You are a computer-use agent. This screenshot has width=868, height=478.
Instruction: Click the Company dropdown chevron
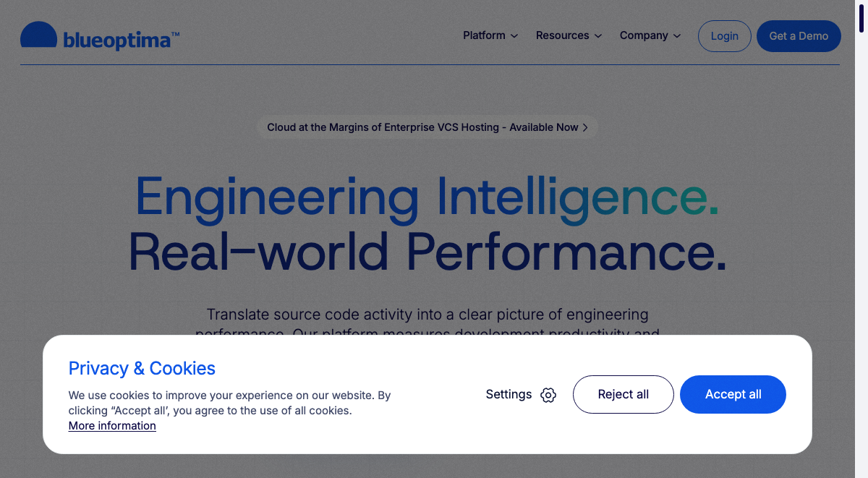click(x=678, y=35)
